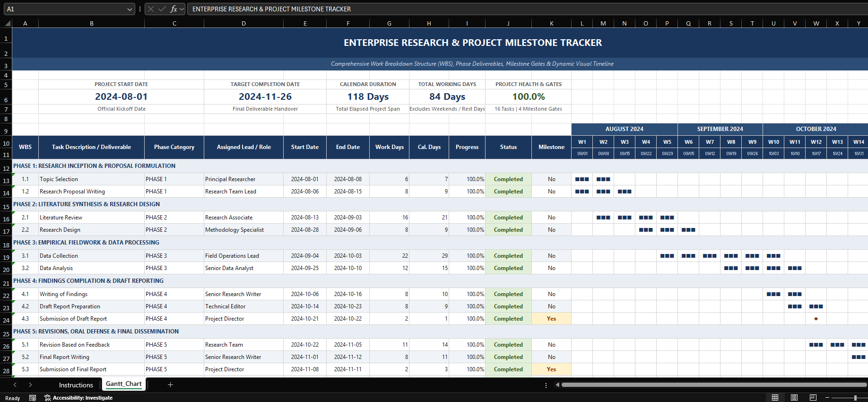Add a new sheet with plus icon
Viewport: 868px width, 402px height.
(x=170, y=385)
